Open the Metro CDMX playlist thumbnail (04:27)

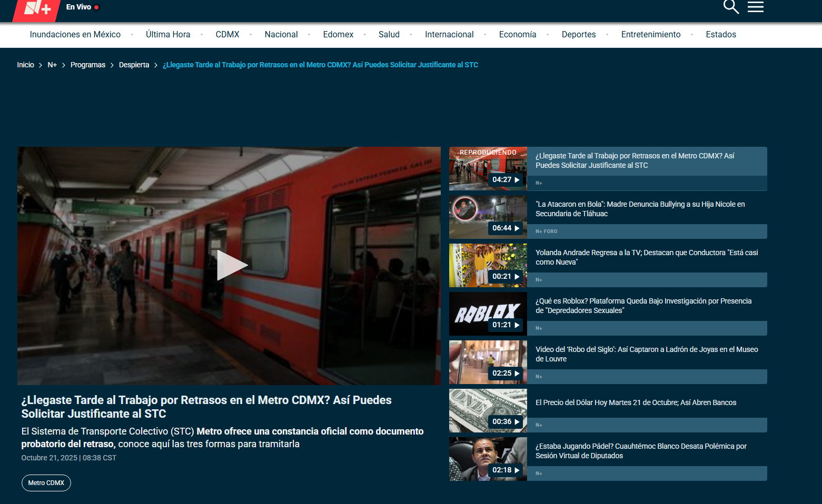[488, 168]
